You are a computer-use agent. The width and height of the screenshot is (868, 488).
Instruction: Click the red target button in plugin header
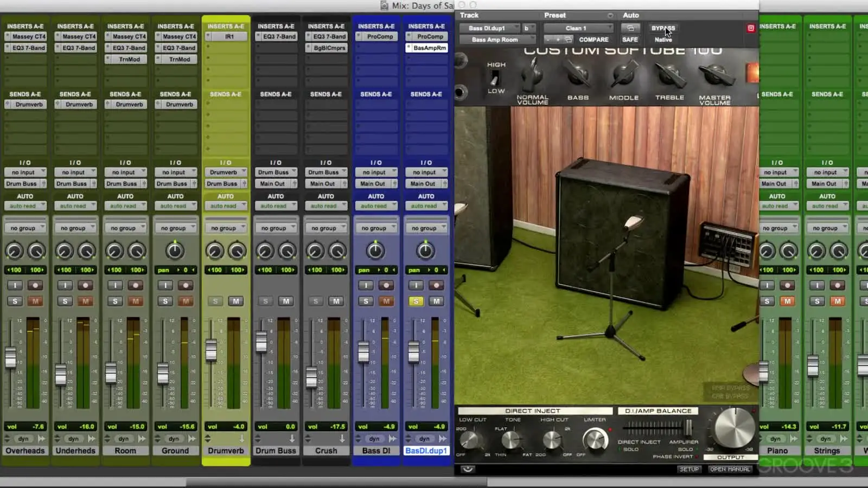(x=751, y=28)
